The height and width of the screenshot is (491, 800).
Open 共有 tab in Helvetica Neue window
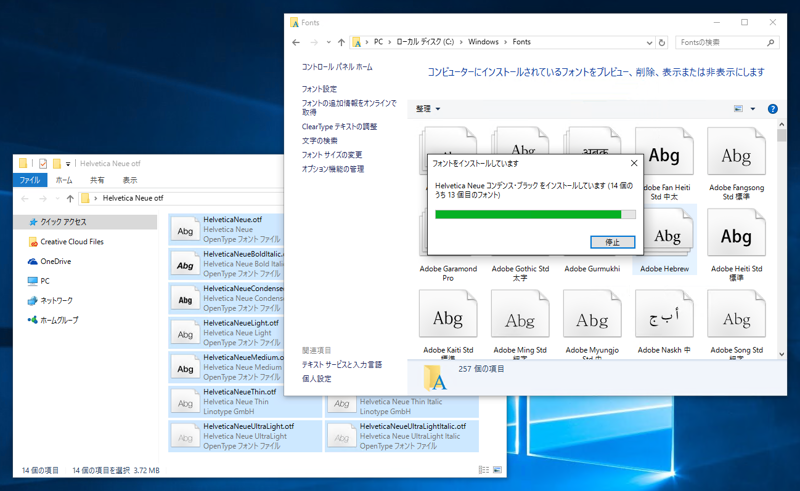point(97,180)
